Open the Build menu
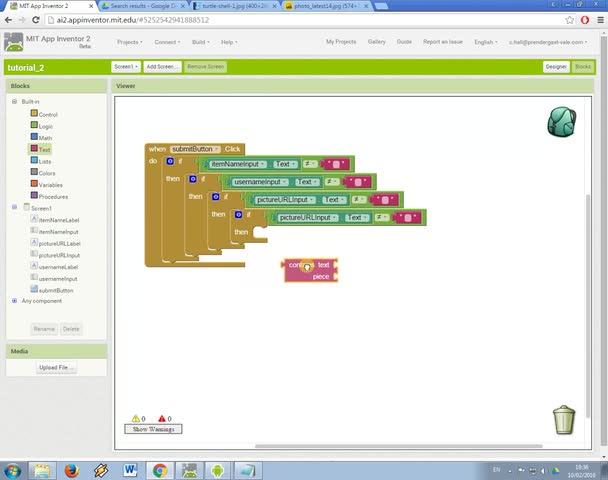 (200, 42)
